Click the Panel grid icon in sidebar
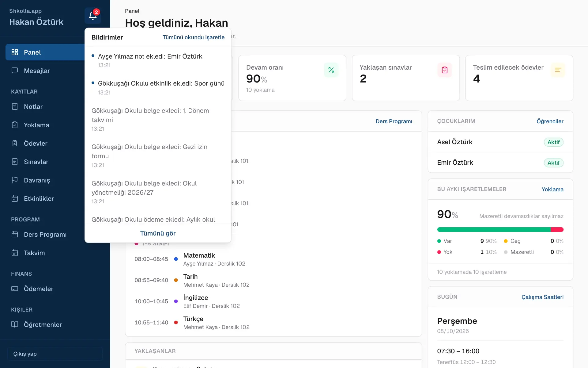The height and width of the screenshot is (368, 588). (15, 52)
